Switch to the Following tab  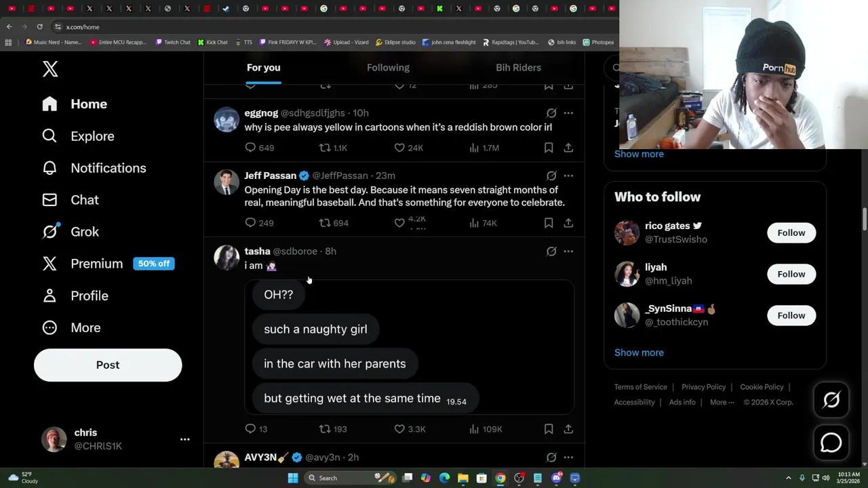tap(388, 68)
